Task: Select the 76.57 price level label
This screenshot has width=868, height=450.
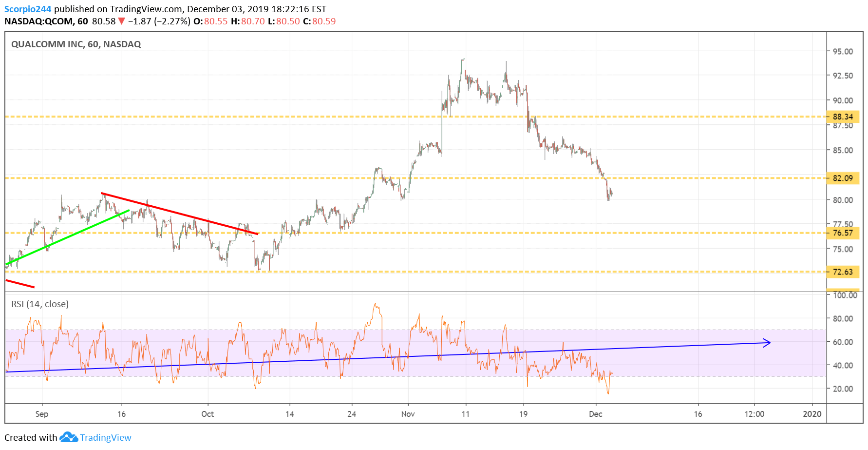Action: pos(843,233)
